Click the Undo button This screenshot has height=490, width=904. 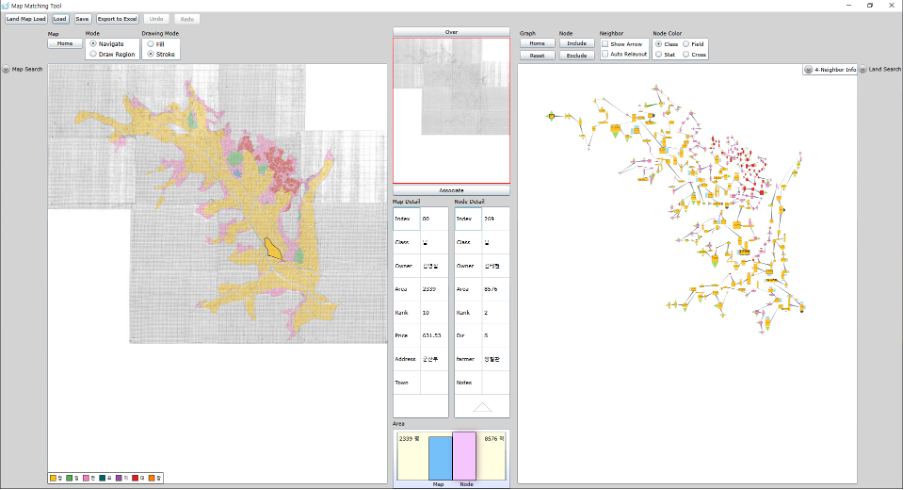click(156, 19)
